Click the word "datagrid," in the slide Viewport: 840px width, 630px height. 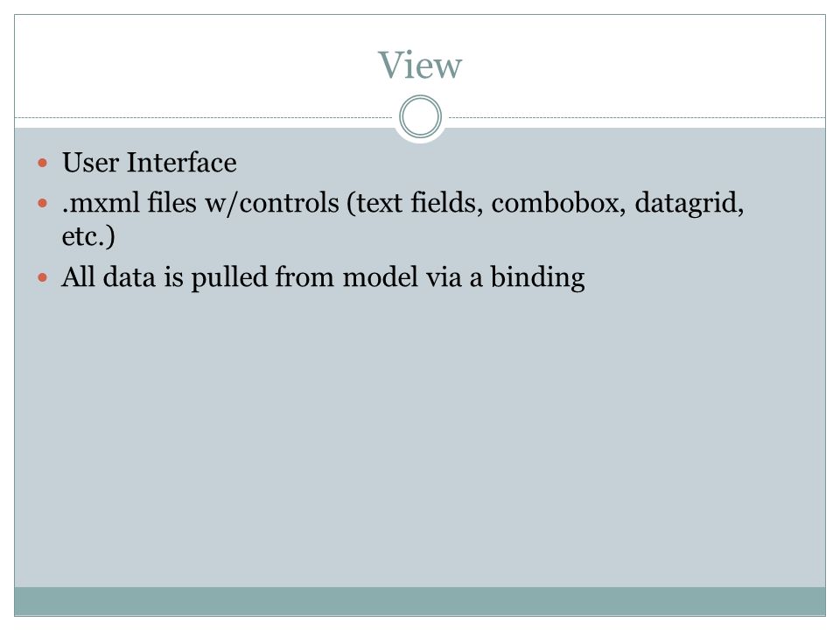click(689, 204)
